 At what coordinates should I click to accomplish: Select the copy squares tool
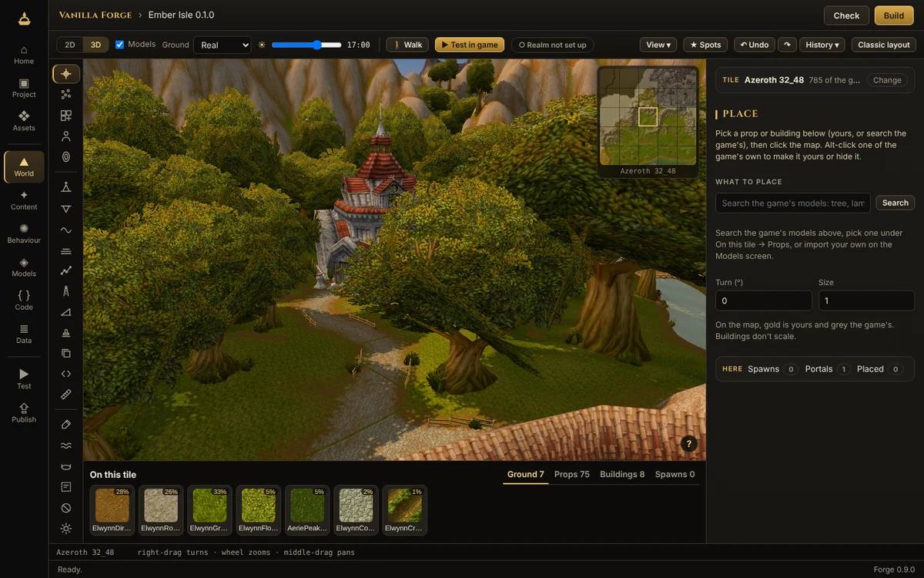(66, 353)
